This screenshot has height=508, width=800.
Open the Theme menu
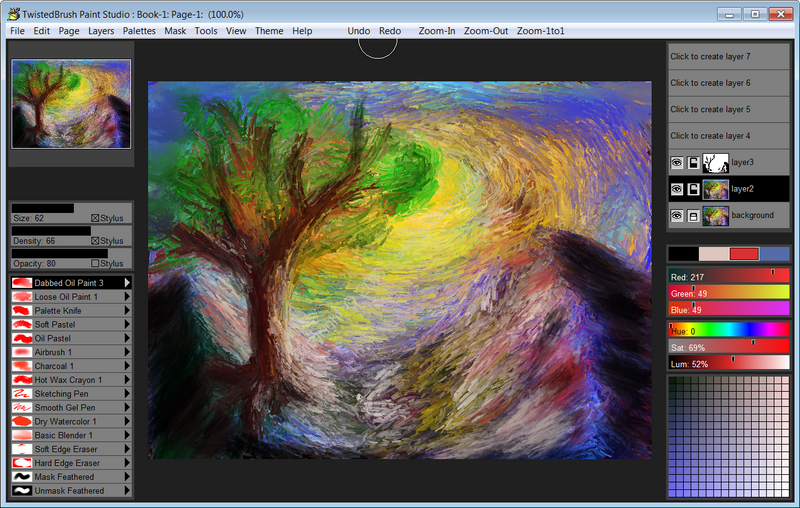269,31
